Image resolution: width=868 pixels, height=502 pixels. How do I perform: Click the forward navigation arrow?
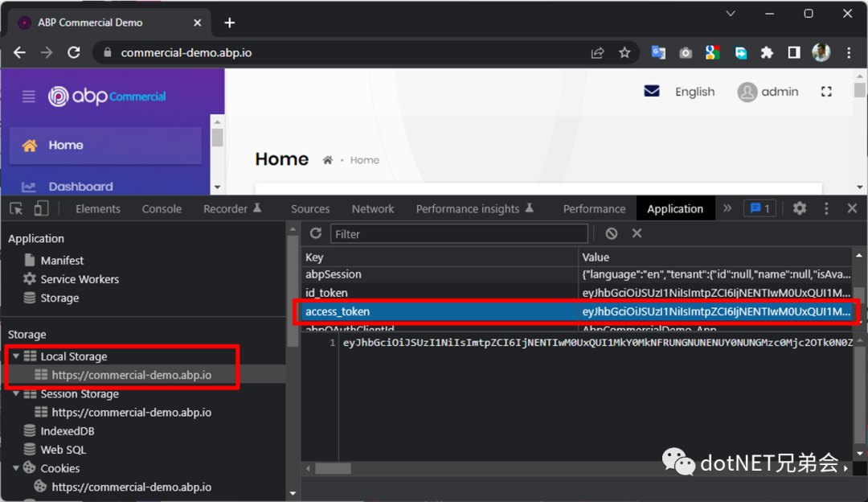pyautogui.click(x=47, y=52)
